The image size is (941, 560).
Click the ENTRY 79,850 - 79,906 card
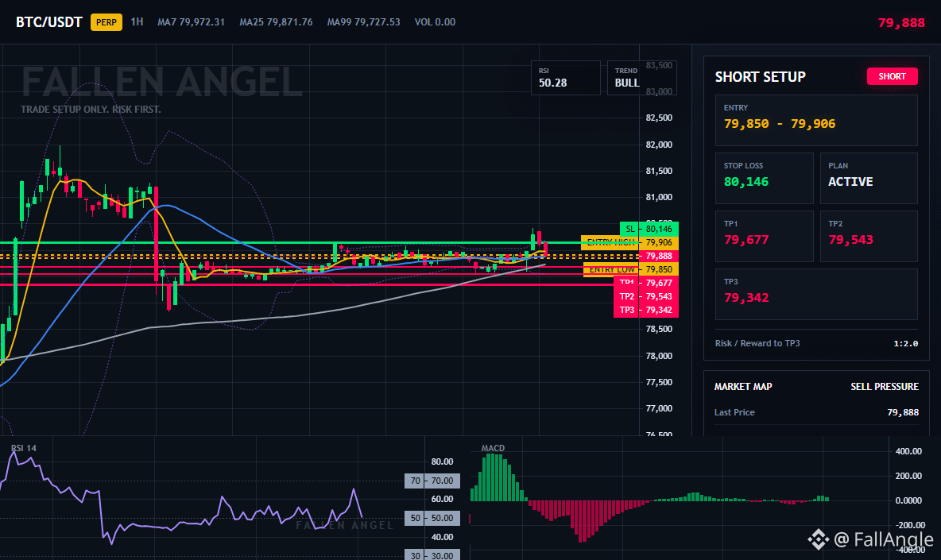tap(816, 120)
